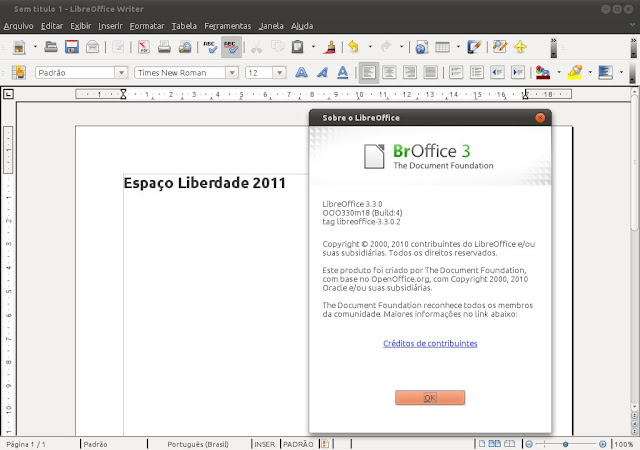The width and height of the screenshot is (640, 450).
Task: Decrease paragraph indent
Action: coord(497,73)
